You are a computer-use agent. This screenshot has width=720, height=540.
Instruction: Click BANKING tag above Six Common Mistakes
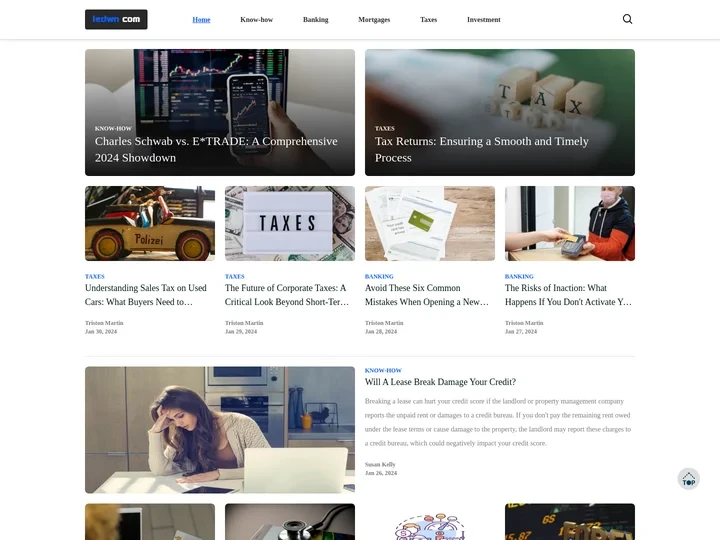[379, 276]
